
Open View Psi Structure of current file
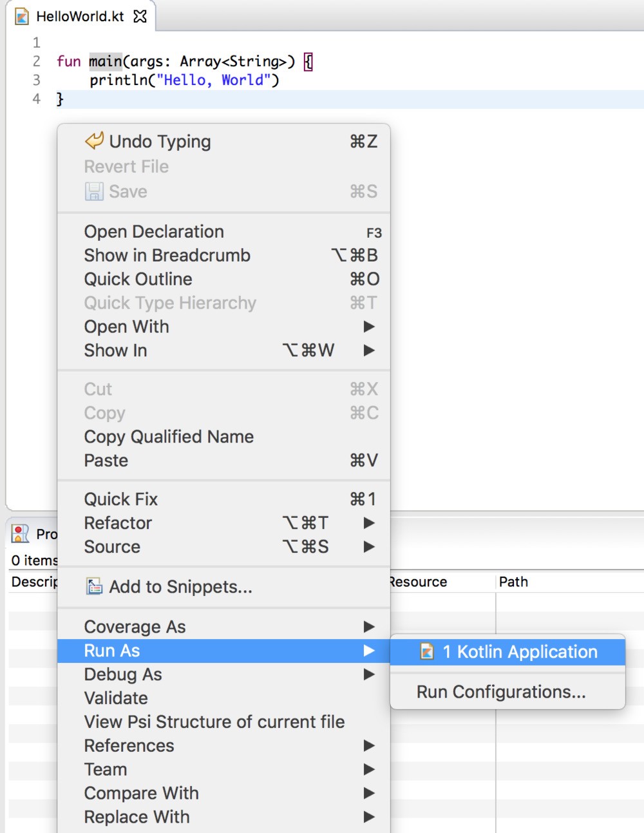click(x=214, y=722)
